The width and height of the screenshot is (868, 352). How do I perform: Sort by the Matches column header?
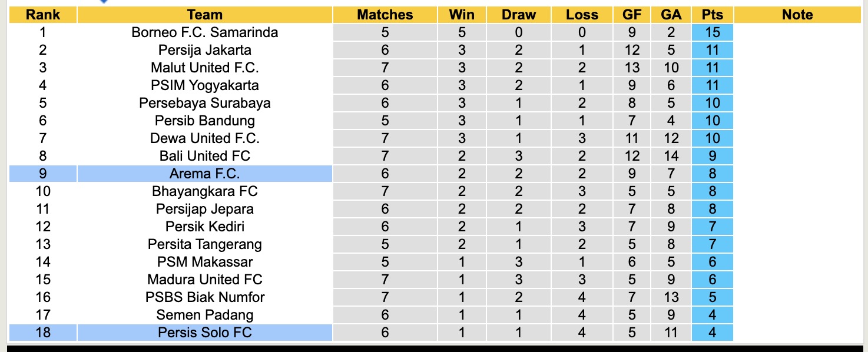(385, 15)
